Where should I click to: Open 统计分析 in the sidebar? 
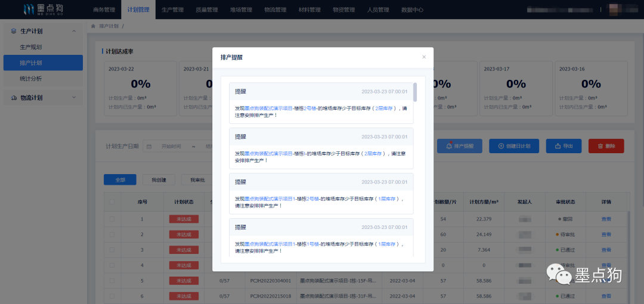(x=31, y=79)
